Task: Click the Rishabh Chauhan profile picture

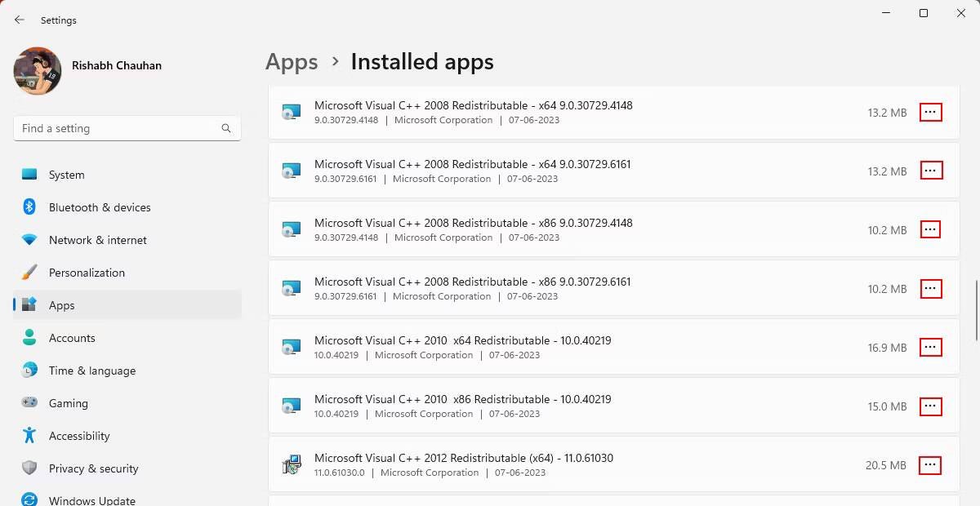Action: coord(37,71)
